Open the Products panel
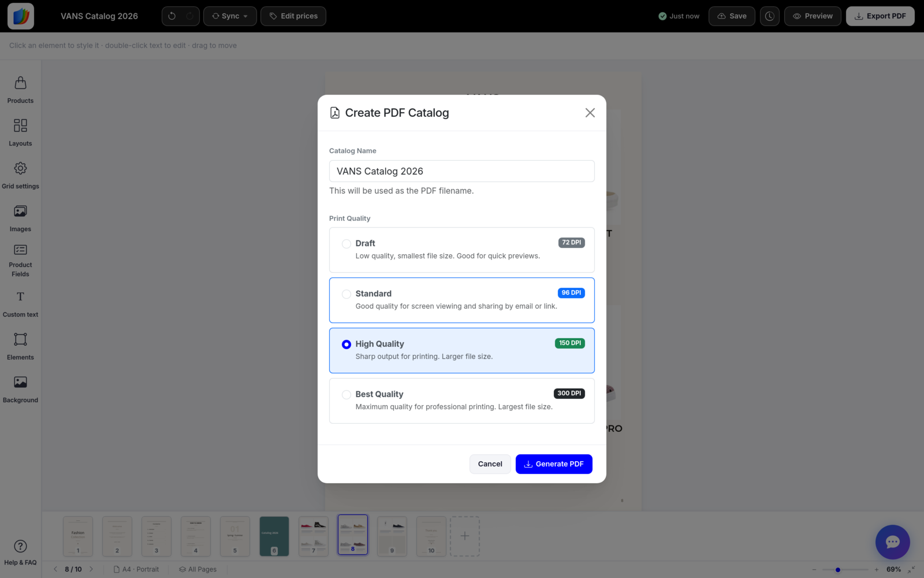 point(20,90)
